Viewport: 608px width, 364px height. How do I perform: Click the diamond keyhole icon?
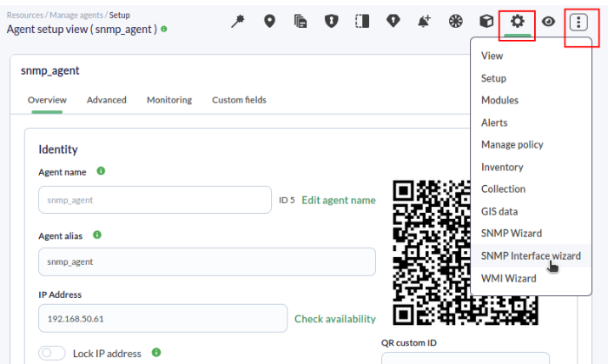(393, 22)
